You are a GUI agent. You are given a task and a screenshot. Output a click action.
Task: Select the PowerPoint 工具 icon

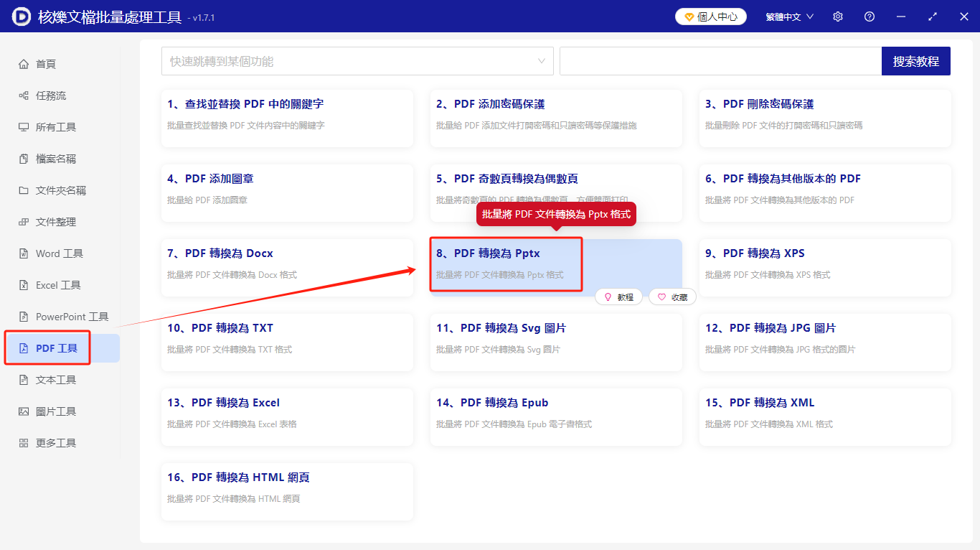24,317
